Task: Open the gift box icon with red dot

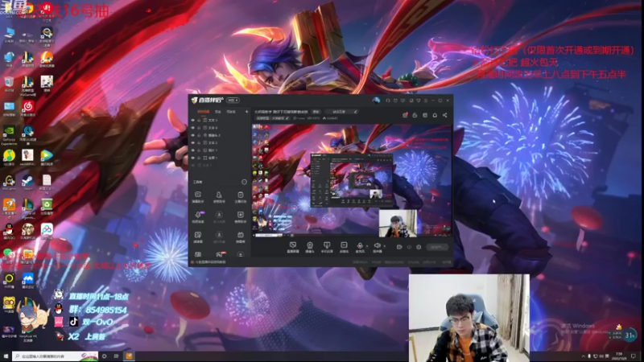Action: [405, 115]
